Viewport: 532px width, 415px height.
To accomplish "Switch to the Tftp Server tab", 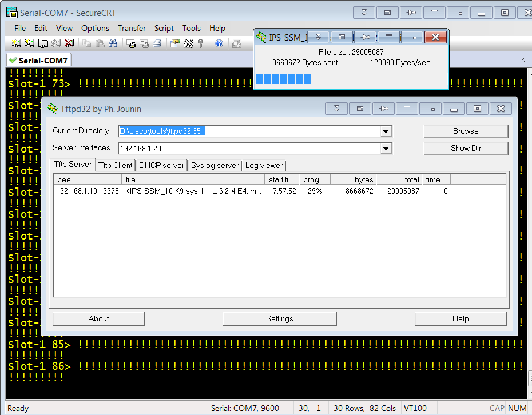I will [73, 165].
